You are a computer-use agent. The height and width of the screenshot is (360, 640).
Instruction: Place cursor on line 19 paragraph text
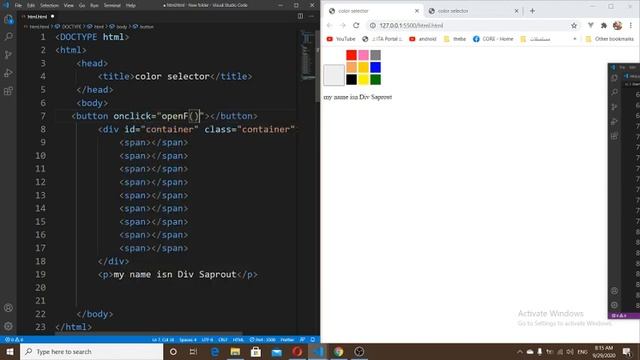[x=175, y=274]
